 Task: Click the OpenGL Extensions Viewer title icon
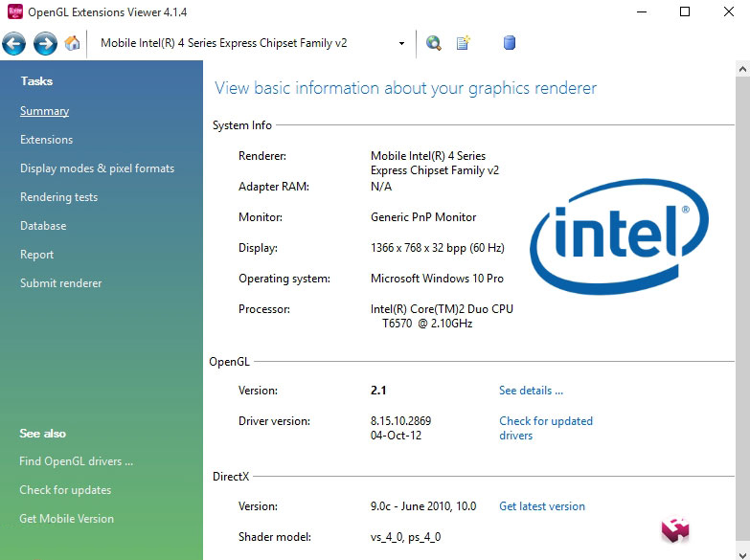pyautogui.click(x=14, y=11)
